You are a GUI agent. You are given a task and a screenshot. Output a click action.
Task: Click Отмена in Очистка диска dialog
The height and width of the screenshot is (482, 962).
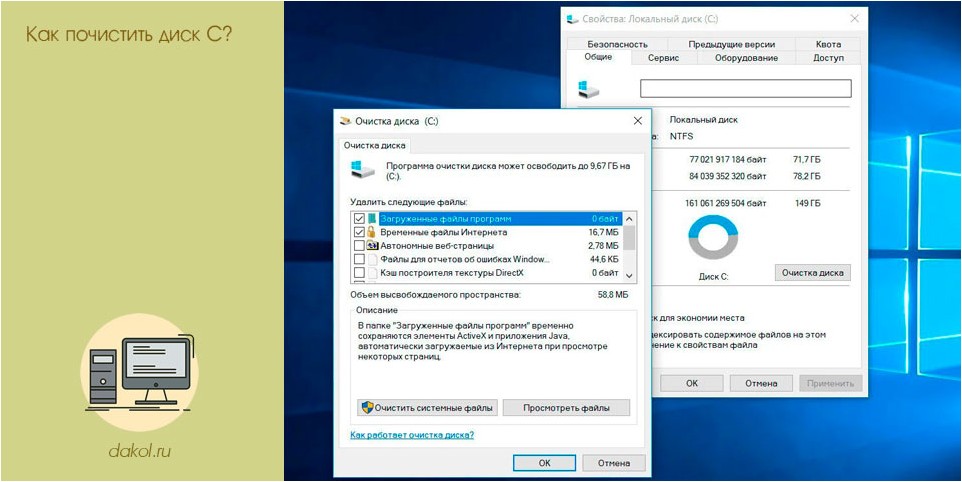click(614, 463)
